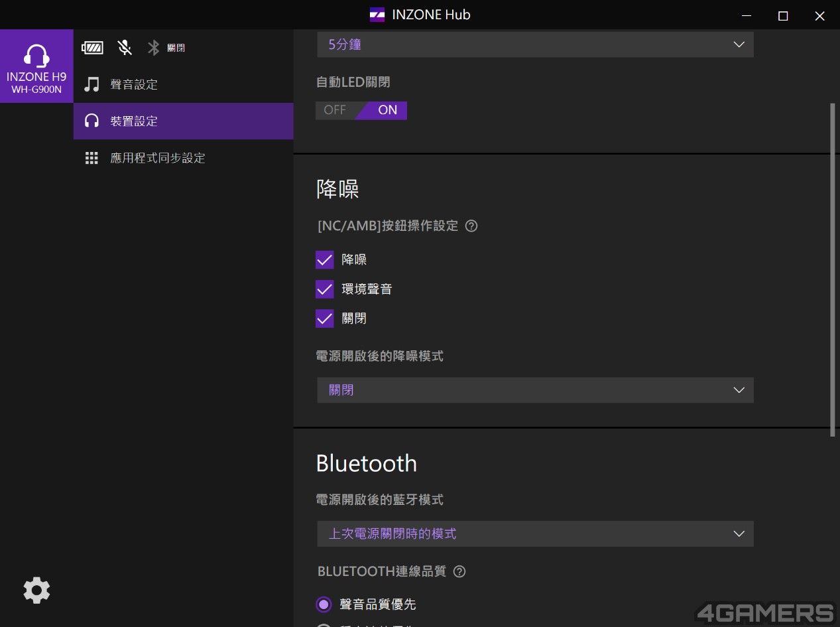Close the INZONE Hub window
This screenshot has width=840, height=627.
tap(820, 15)
